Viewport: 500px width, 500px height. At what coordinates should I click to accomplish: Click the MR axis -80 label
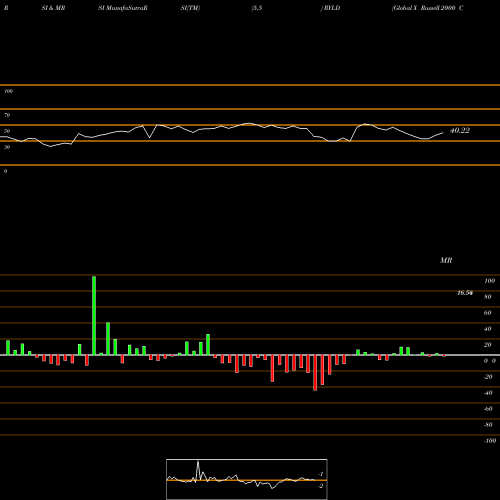coord(488,425)
